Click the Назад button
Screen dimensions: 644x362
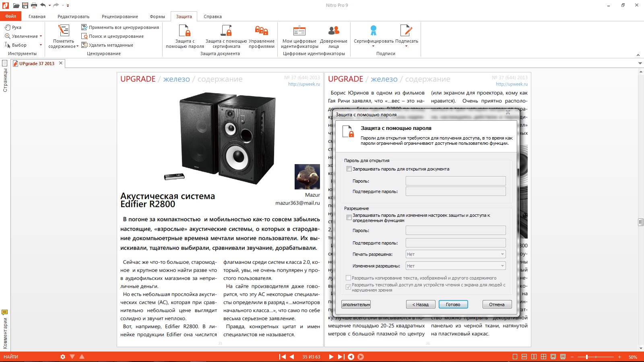[421, 304]
